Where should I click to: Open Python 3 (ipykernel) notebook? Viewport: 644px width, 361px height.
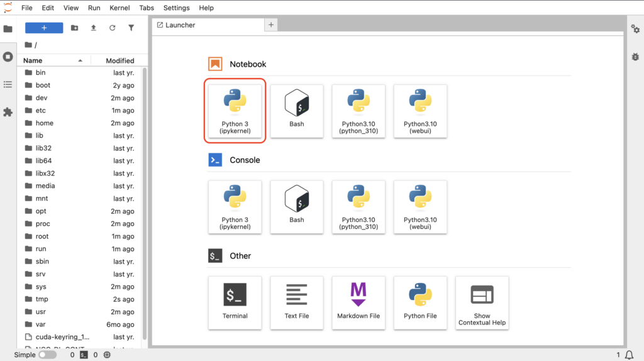coord(235,111)
